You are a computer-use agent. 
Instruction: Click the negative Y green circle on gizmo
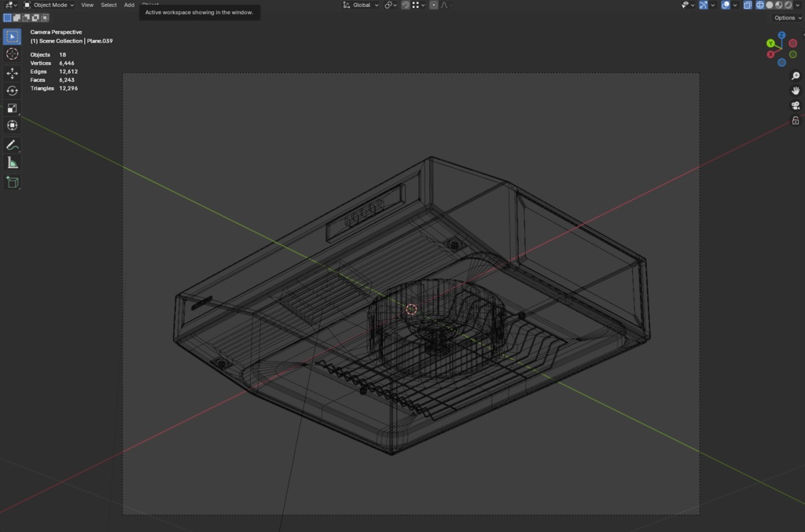pyautogui.click(x=792, y=54)
